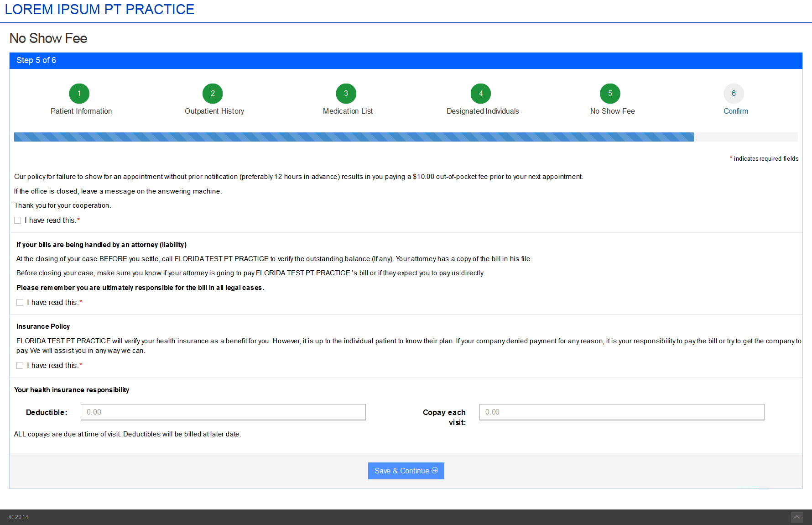Click step 1 circle for Patient Information
Viewport: 812px width, 525px height.
(x=79, y=94)
